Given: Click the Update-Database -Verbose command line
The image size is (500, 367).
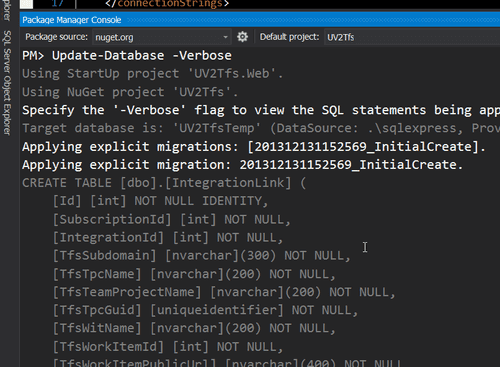Looking at the screenshot, I should click(127, 55).
